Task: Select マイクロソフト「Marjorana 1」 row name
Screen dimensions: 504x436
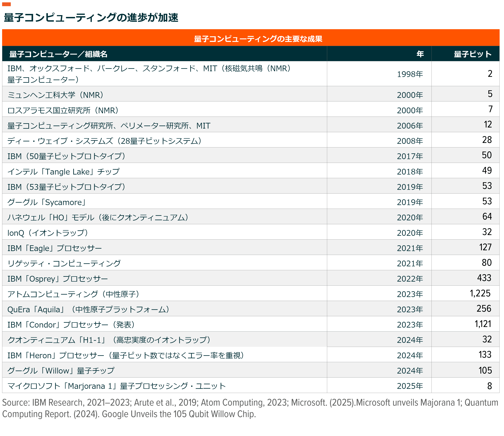Action: [x=117, y=386]
